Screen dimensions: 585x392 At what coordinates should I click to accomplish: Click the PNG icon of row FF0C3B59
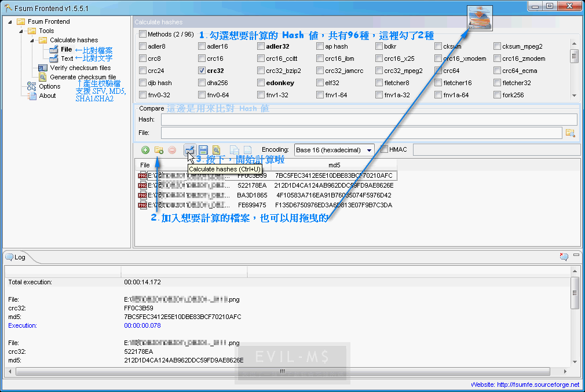coord(142,175)
